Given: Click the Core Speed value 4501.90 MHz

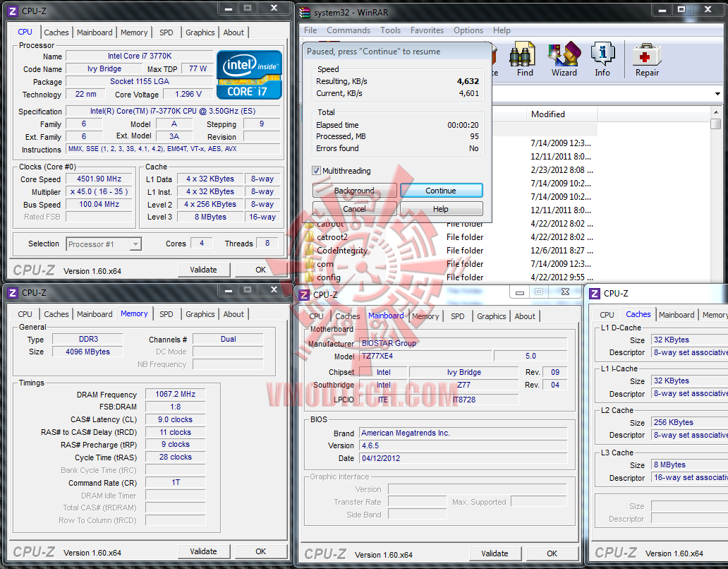Looking at the screenshot, I should (99, 179).
